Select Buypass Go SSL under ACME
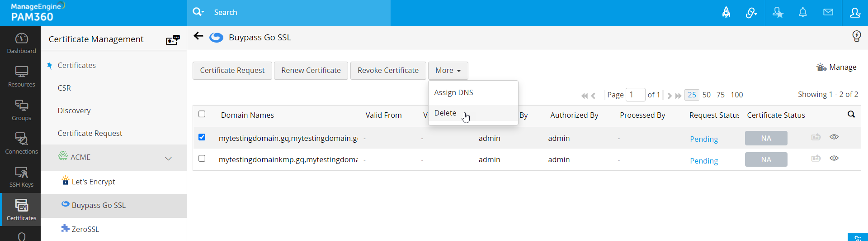This screenshot has width=868, height=241. click(x=99, y=205)
